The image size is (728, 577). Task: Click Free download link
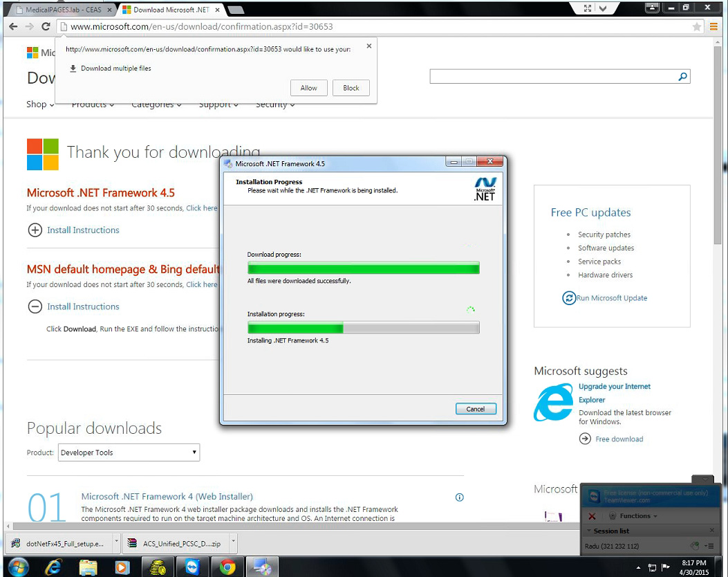(x=619, y=439)
